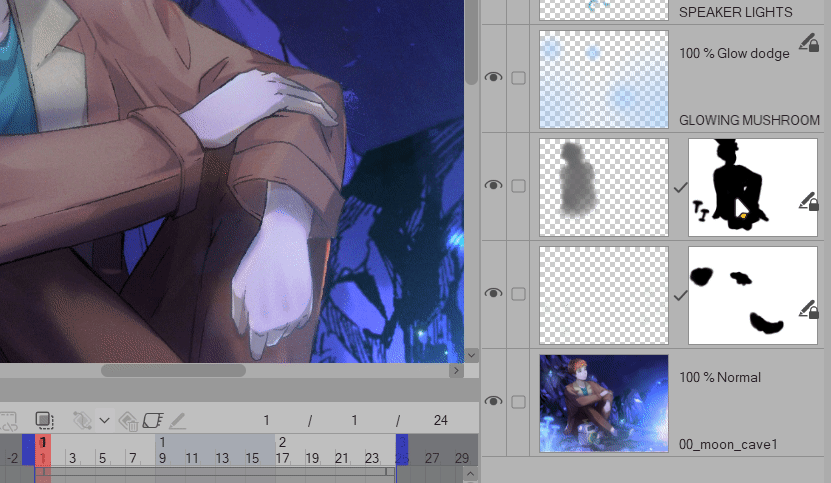Click the canvas vertical scrollbar thumb
Screen dimensions: 831x483
click(471, 42)
